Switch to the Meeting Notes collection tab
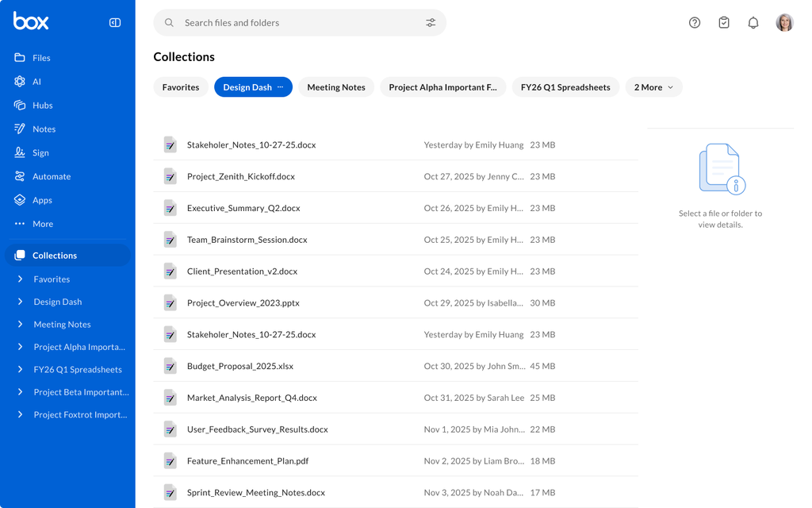This screenshot has width=812, height=508. pos(336,87)
